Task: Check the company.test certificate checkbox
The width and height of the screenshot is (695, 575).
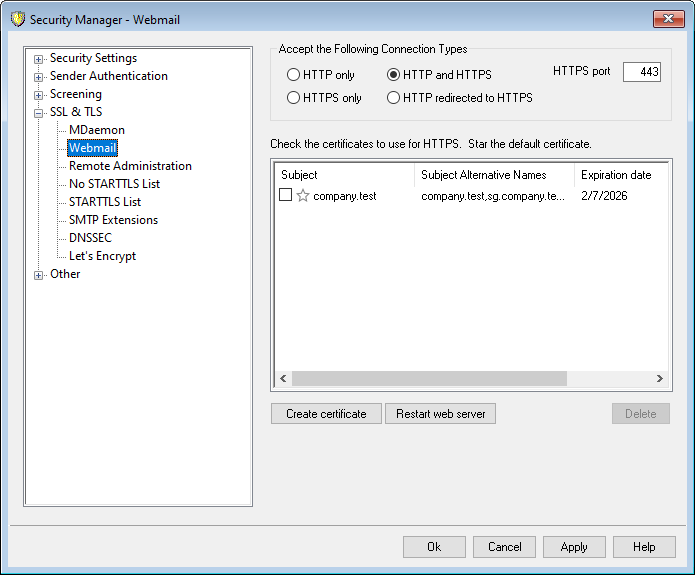Action: [x=285, y=196]
